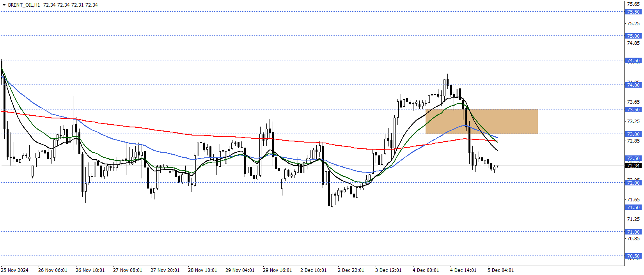
Task: Click the 2 Dec 22:01 time label
Action: pyautogui.click(x=351, y=270)
